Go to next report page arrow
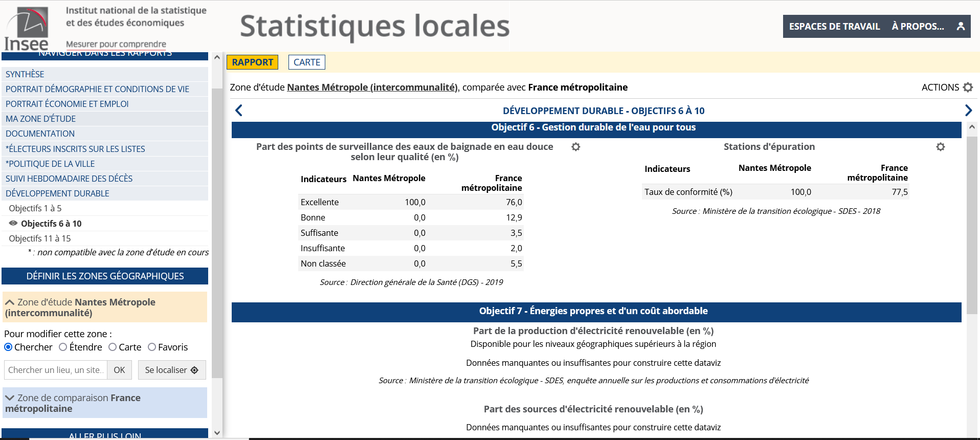The image size is (980, 440). [x=968, y=111]
